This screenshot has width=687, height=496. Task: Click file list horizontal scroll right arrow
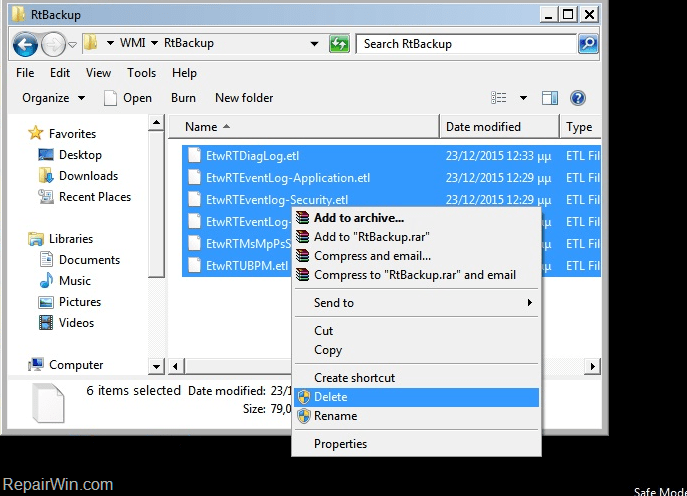point(592,366)
